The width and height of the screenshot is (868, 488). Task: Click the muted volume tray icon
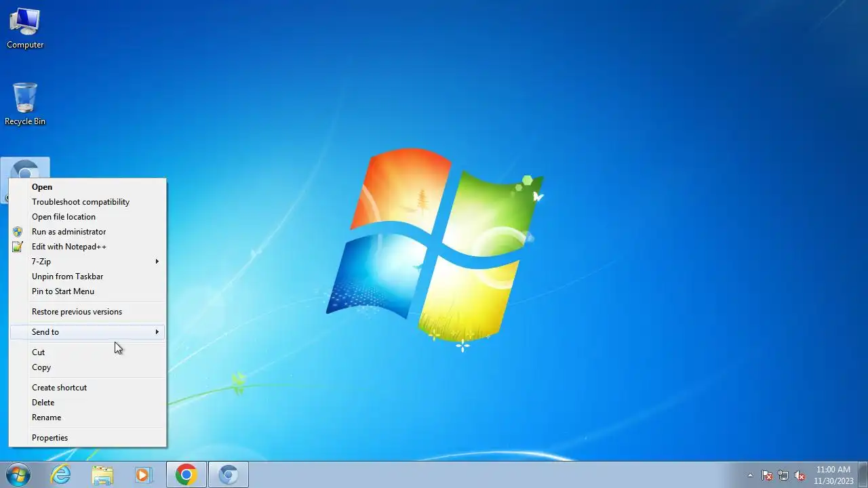[800, 475]
